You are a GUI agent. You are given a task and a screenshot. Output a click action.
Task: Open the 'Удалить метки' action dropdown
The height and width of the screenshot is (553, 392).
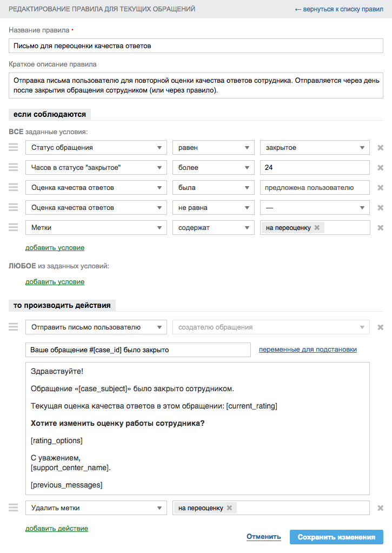coord(96,508)
